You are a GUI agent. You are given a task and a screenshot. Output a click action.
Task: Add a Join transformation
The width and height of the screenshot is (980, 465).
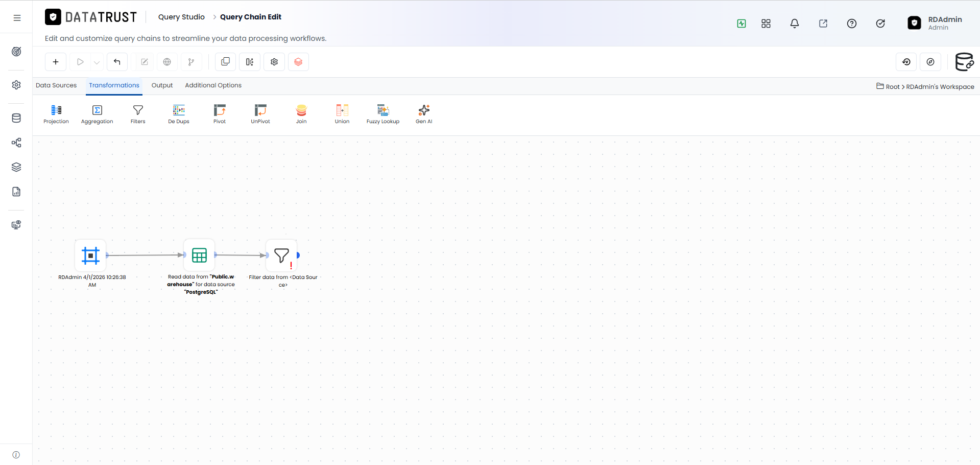pyautogui.click(x=301, y=114)
